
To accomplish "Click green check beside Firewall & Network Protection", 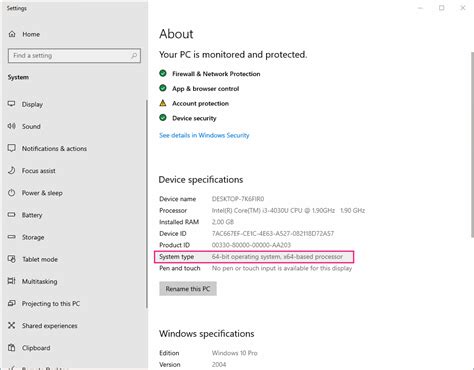I will pos(163,73).
